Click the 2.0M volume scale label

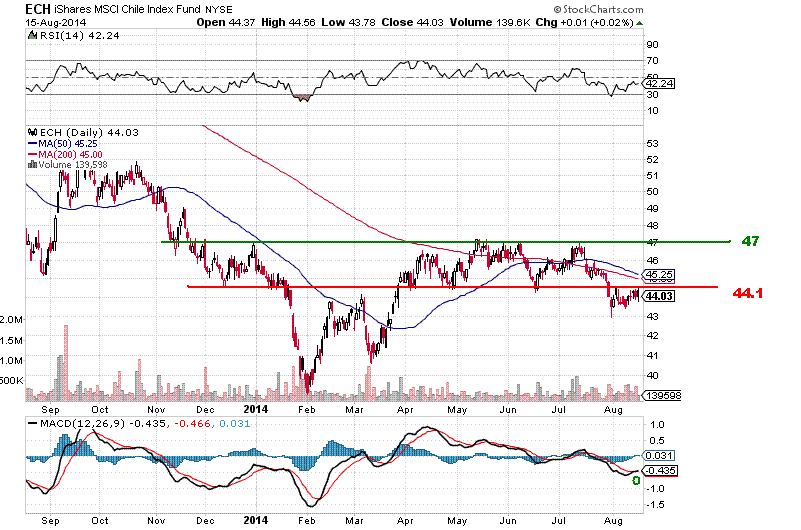pos(12,320)
